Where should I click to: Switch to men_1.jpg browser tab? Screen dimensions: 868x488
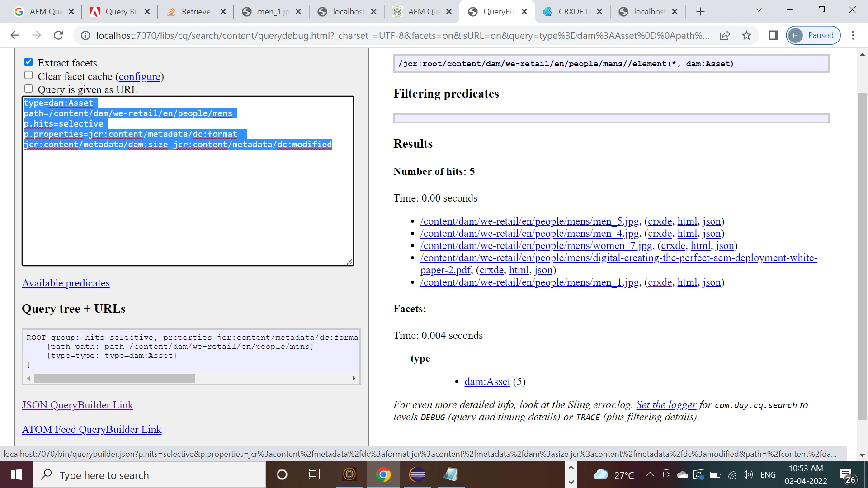[271, 12]
